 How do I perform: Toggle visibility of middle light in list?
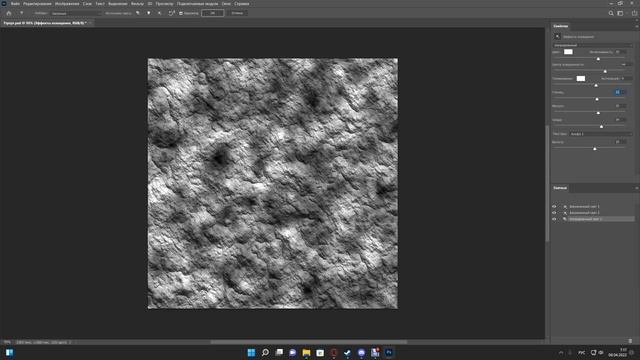click(x=554, y=213)
